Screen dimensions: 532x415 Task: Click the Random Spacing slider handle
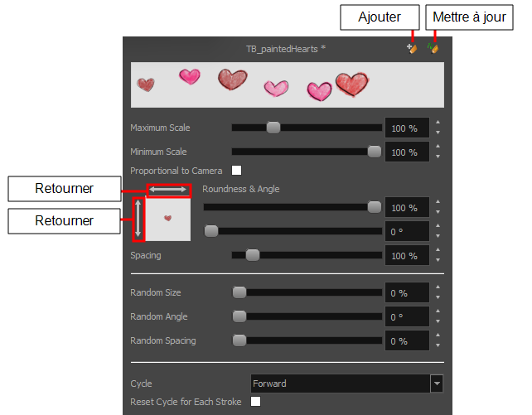[x=239, y=340]
